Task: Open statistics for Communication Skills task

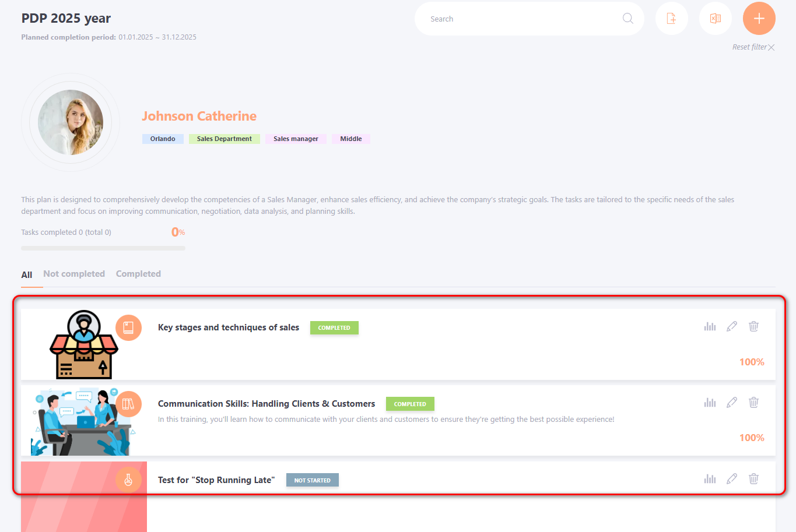Action: (710, 403)
